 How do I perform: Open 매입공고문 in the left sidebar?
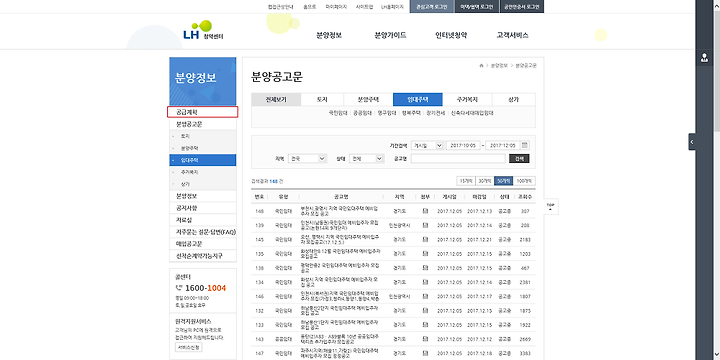pos(202,244)
